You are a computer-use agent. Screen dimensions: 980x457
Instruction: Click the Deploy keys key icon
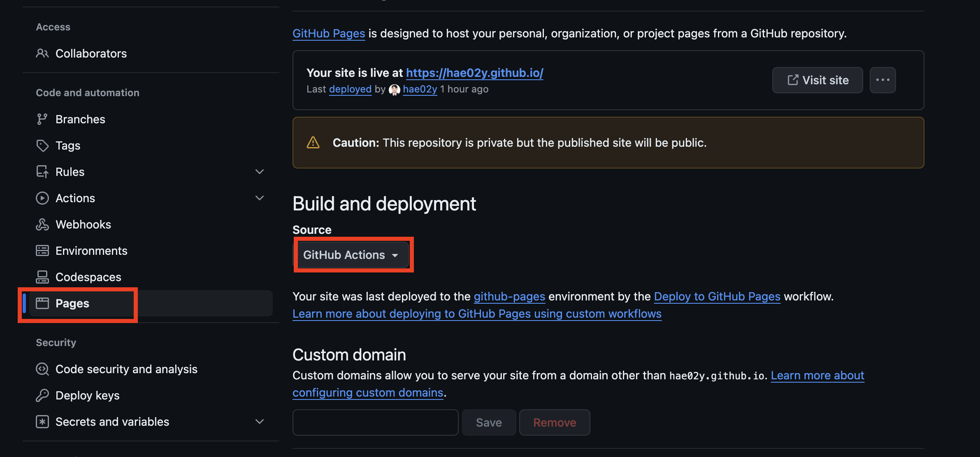42,395
